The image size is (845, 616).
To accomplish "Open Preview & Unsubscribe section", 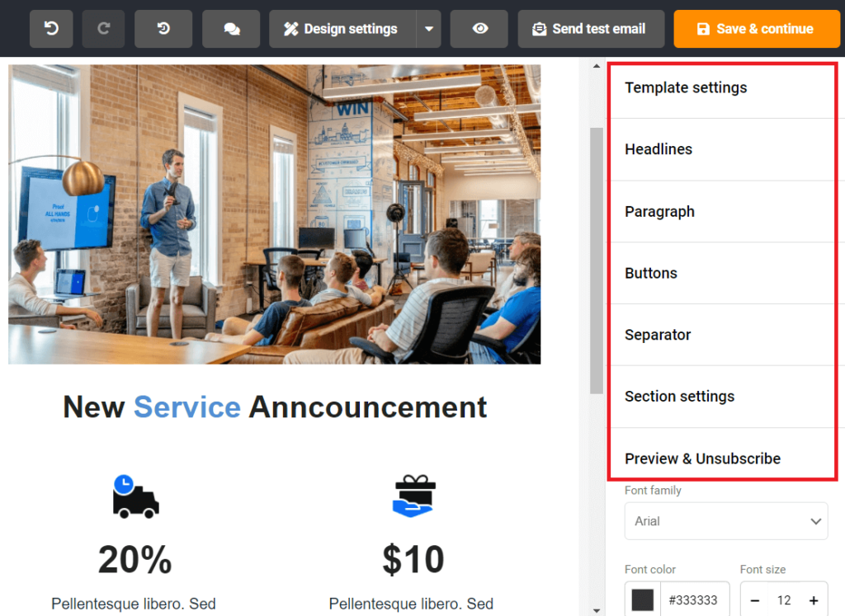I will click(x=723, y=458).
